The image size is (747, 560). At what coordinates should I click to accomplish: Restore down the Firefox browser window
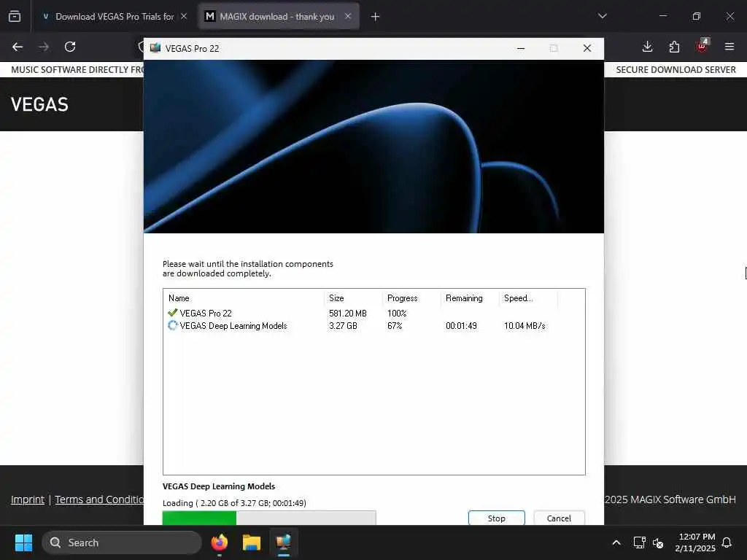tap(697, 16)
